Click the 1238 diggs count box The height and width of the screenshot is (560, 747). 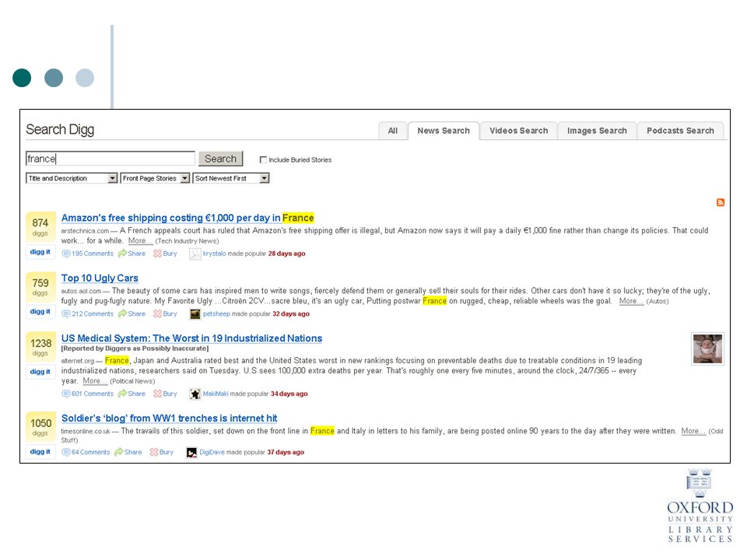[x=40, y=348]
